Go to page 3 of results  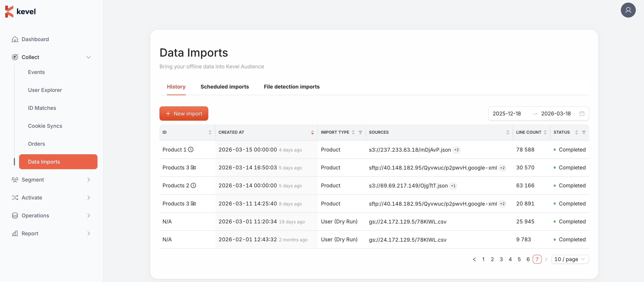(501, 259)
